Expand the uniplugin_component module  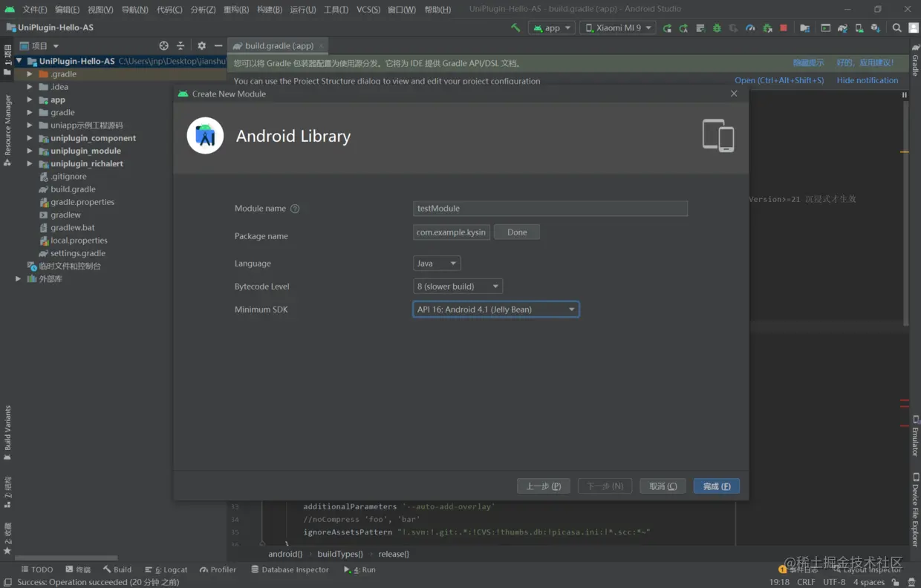tap(30, 138)
